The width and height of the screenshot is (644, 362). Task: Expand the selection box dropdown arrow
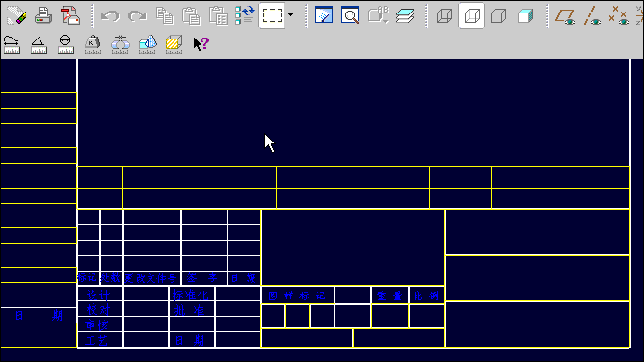click(x=291, y=15)
